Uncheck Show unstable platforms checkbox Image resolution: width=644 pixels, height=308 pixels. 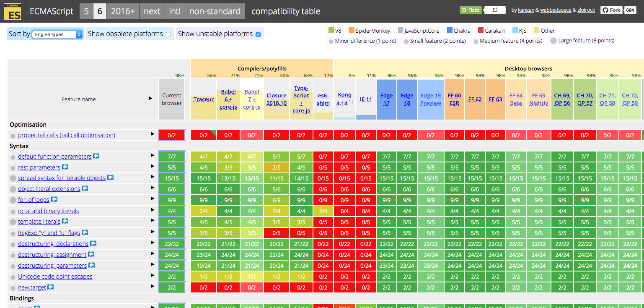[258, 34]
